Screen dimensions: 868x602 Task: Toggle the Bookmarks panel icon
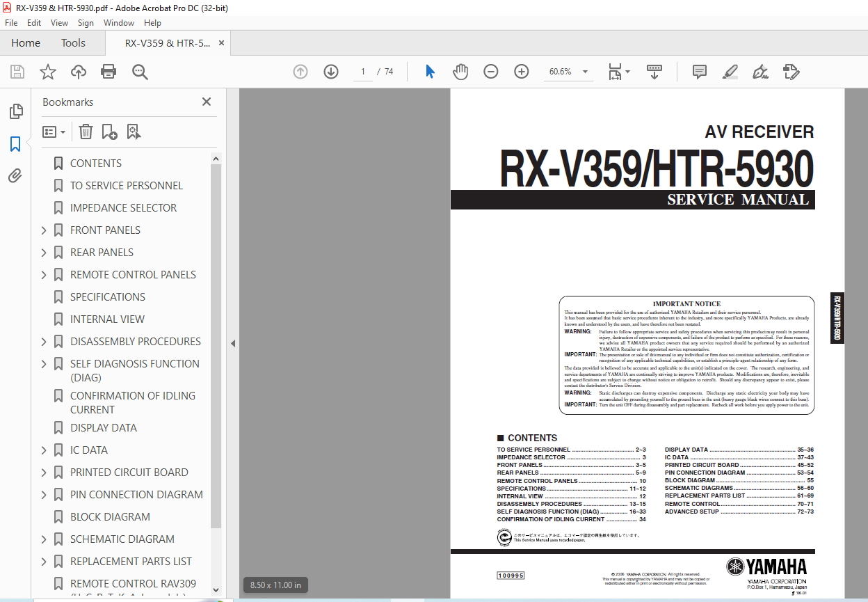[x=15, y=144]
